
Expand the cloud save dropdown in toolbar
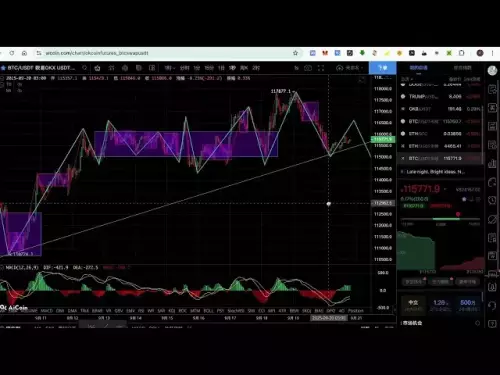(349, 68)
